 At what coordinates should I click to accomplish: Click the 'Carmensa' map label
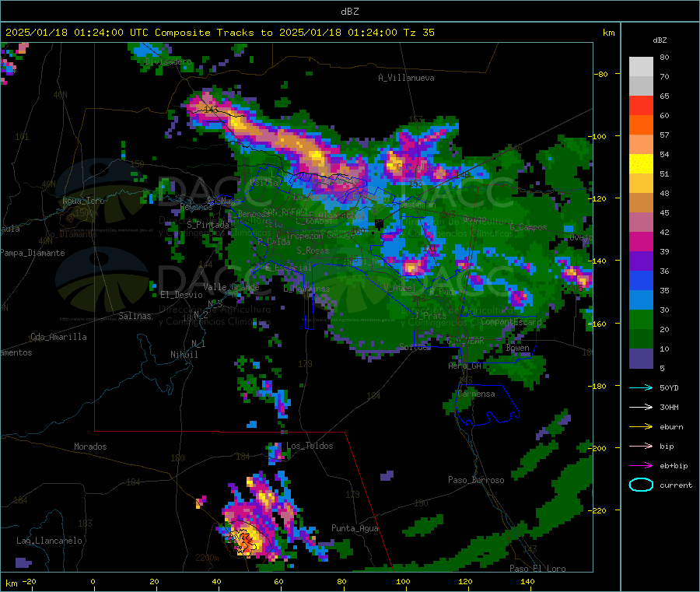(x=476, y=394)
